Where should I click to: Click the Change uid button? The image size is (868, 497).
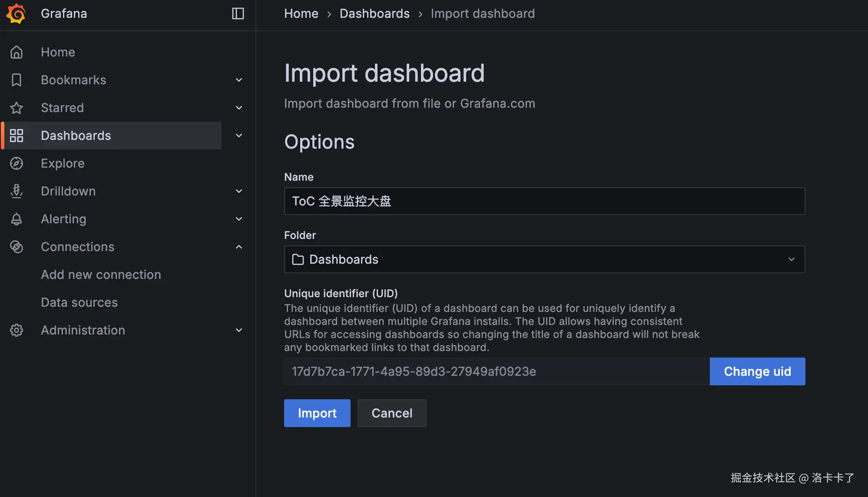[x=757, y=371]
